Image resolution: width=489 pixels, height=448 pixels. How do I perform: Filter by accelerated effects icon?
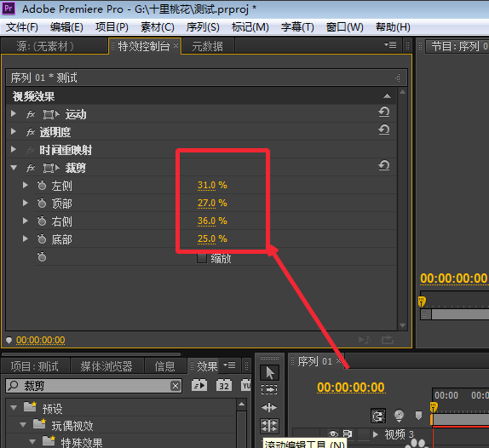point(199,385)
